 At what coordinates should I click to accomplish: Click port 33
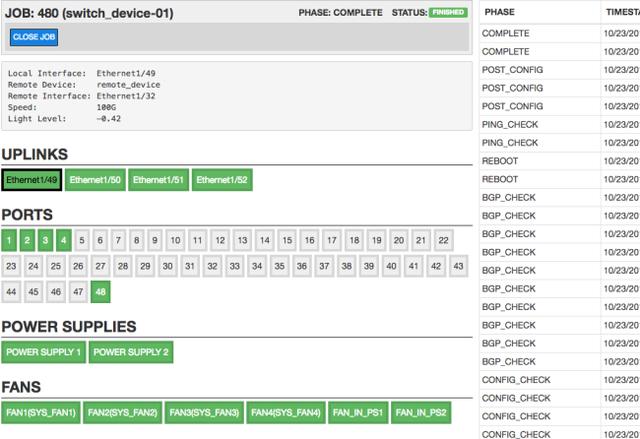click(235, 266)
